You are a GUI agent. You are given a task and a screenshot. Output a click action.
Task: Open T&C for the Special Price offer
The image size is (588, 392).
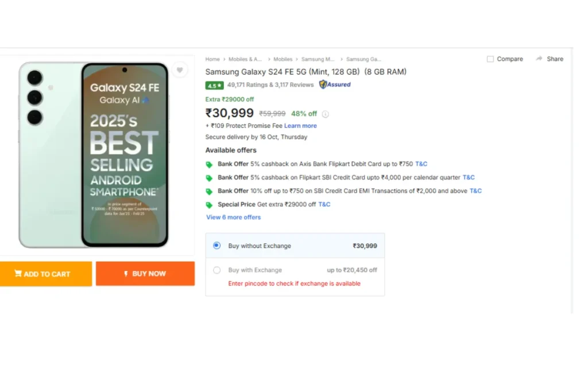pos(324,204)
